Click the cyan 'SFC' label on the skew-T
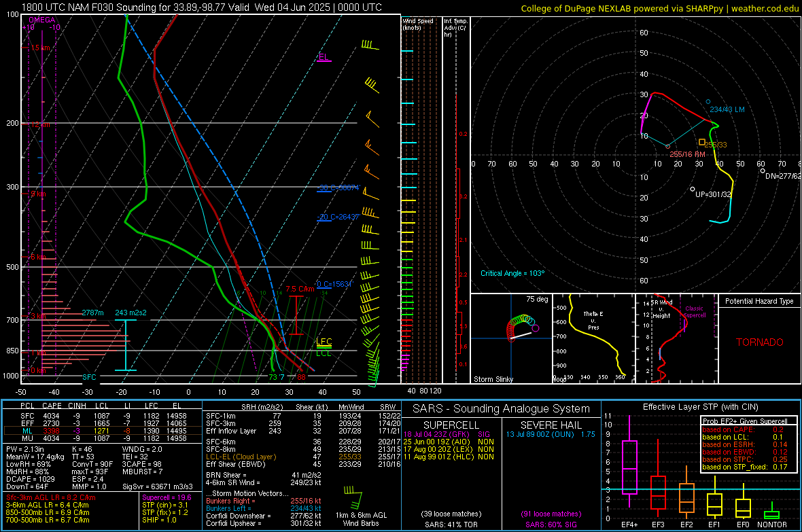The height and width of the screenshot is (532, 802). (x=89, y=377)
